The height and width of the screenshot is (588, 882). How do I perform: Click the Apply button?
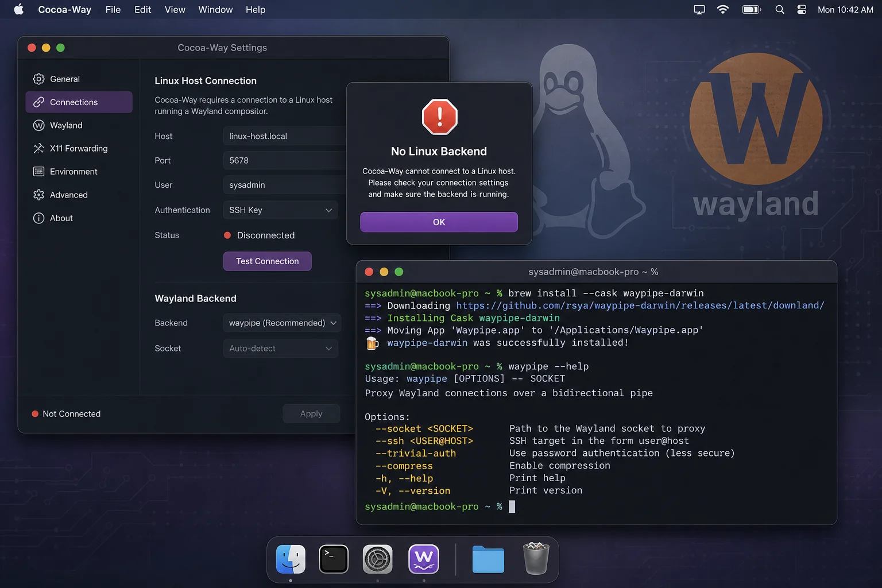pos(311,413)
